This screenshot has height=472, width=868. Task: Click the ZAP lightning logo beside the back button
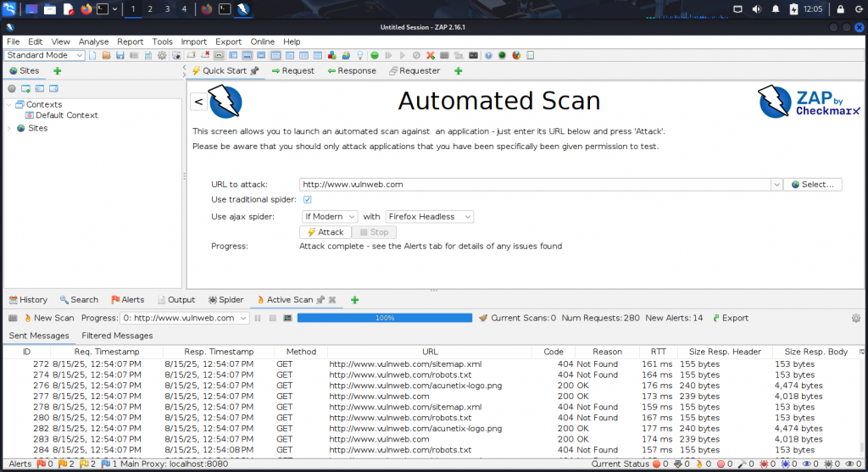coord(225,101)
